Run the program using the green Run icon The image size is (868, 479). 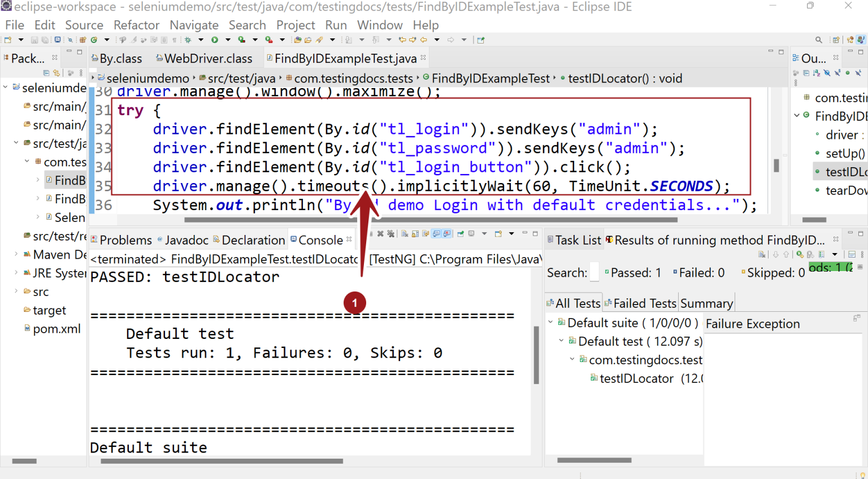(215, 40)
